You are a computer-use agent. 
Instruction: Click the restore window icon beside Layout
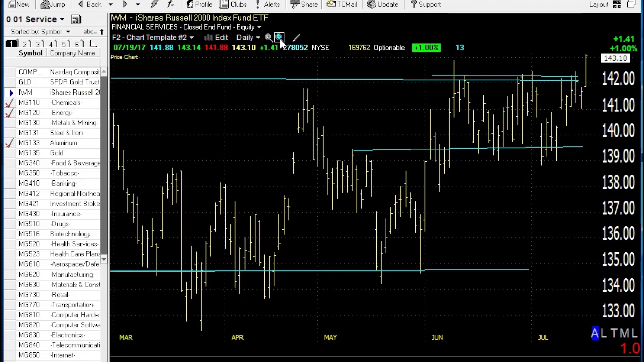(x=632, y=5)
